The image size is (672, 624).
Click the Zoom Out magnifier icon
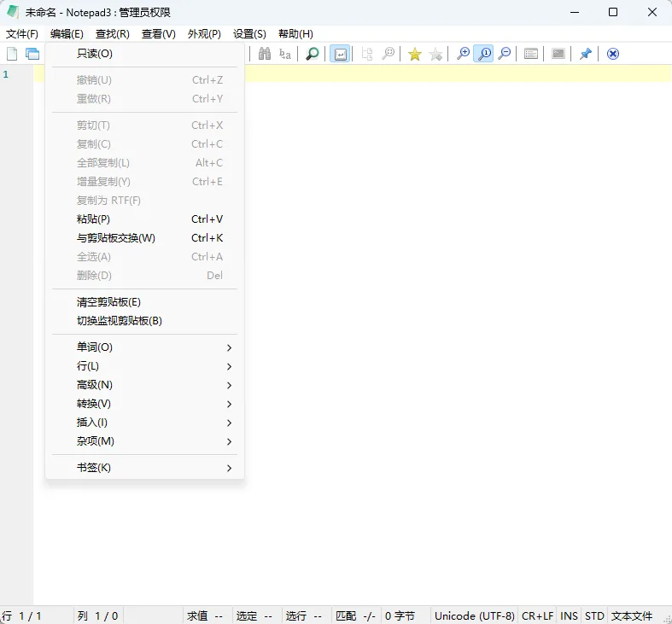click(505, 54)
